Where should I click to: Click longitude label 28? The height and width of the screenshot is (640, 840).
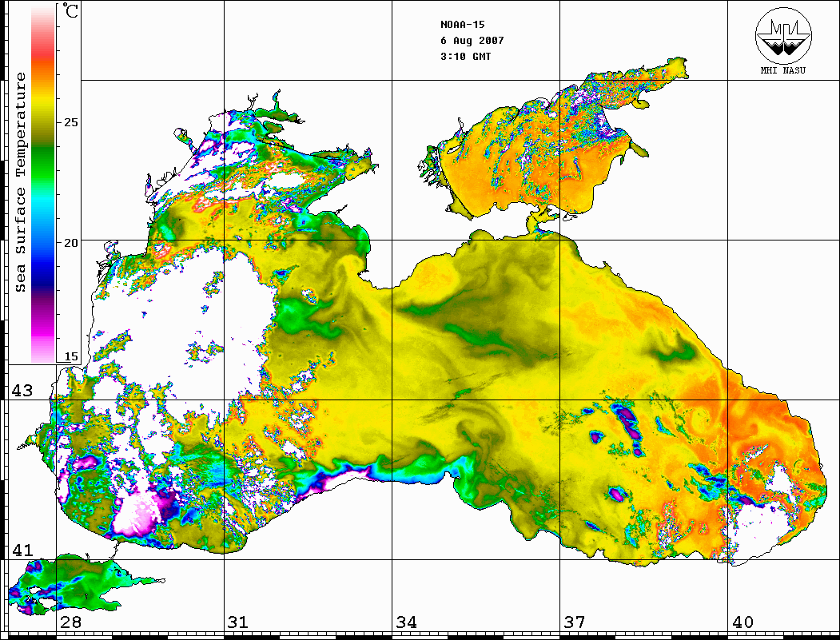pyautogui.click(x=70, y=622)
